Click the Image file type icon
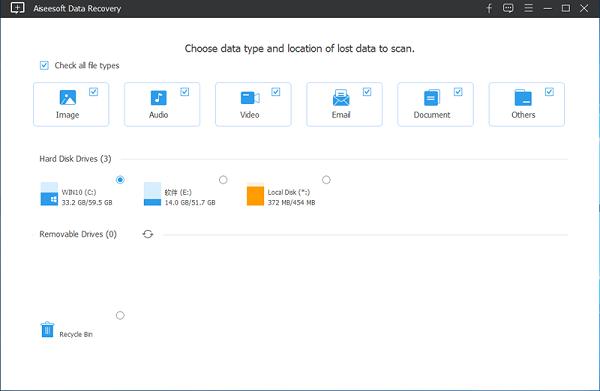The height and width of the screenshot is (391, 600). point(68,97)
